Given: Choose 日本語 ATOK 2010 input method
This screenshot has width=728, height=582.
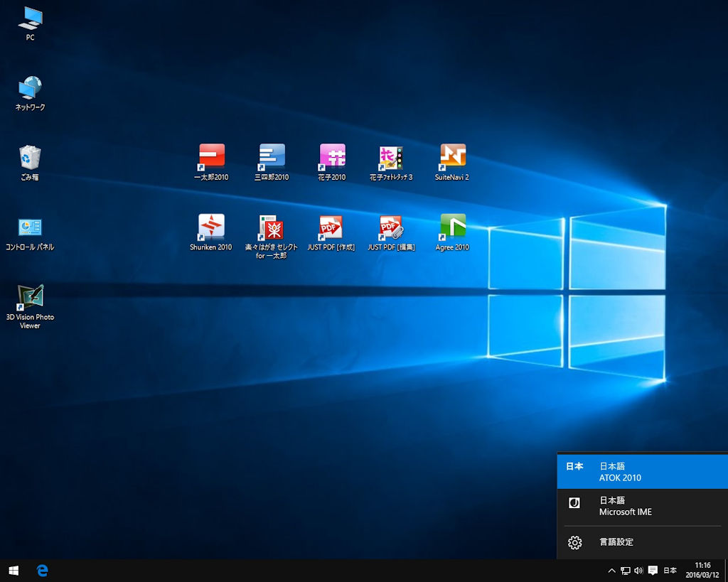Looking at the screenshot, I should tap(643, 472).
